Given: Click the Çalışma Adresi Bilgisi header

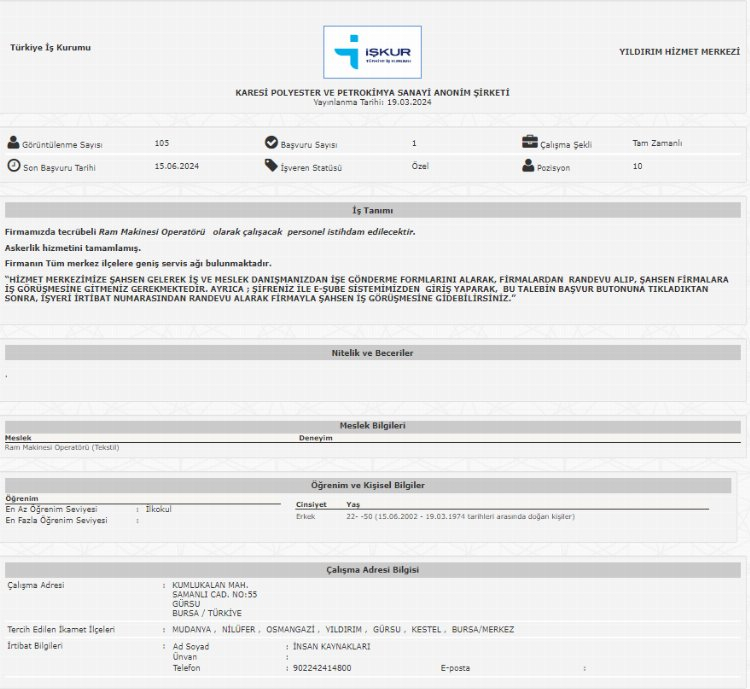Looking at the screenshot, I should (x=372, y=570).
